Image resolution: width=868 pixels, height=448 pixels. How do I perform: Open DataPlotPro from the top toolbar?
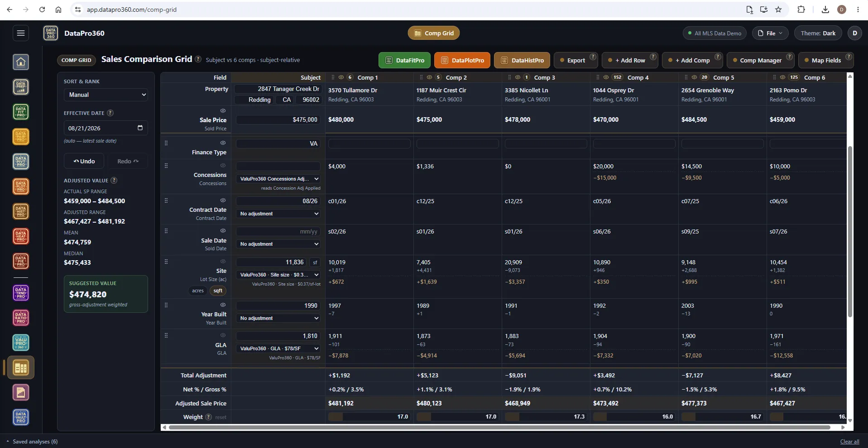click(462, 60)
